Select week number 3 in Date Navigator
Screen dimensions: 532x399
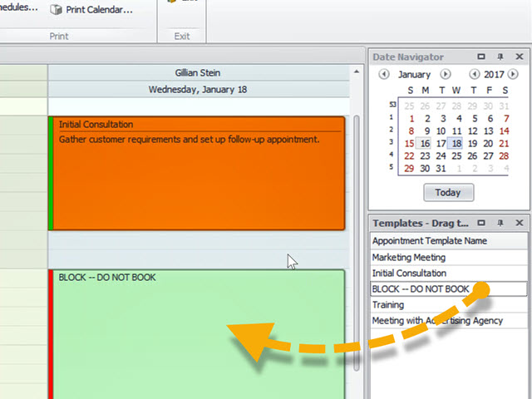[x=392, y=142]
